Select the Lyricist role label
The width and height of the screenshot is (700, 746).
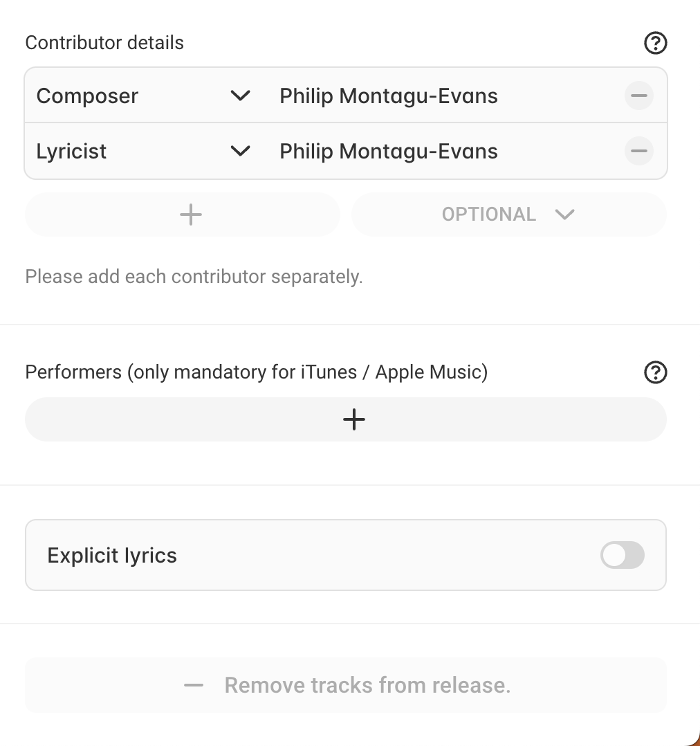click(x=71, y=152)
